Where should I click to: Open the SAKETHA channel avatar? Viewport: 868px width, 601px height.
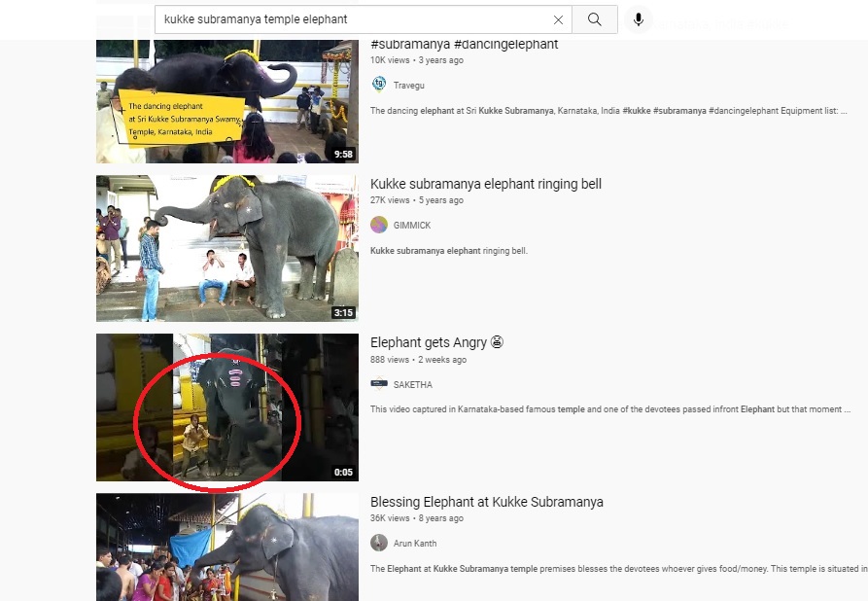[x=379, y=384]
